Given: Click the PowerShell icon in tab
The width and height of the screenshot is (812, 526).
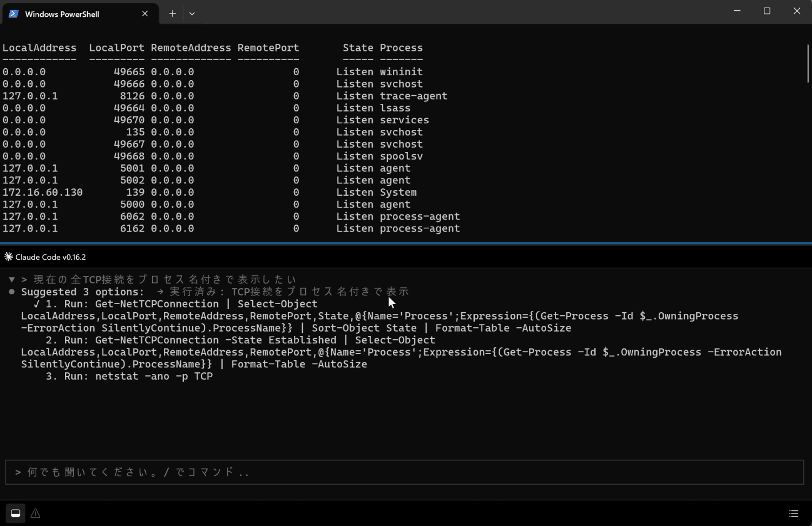Looking at the screenshot, I should pyautogui.click(x=14, y=14).
